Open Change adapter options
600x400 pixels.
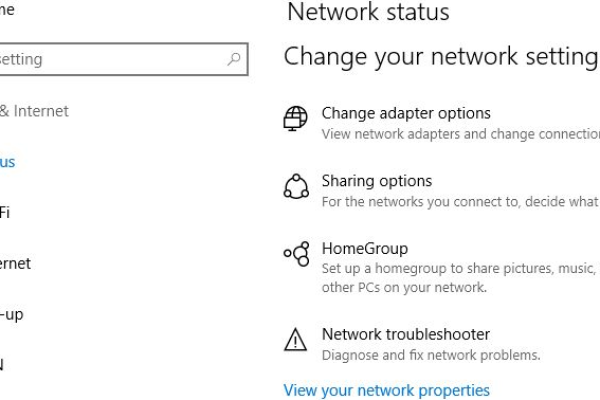(x=406, y=113)
